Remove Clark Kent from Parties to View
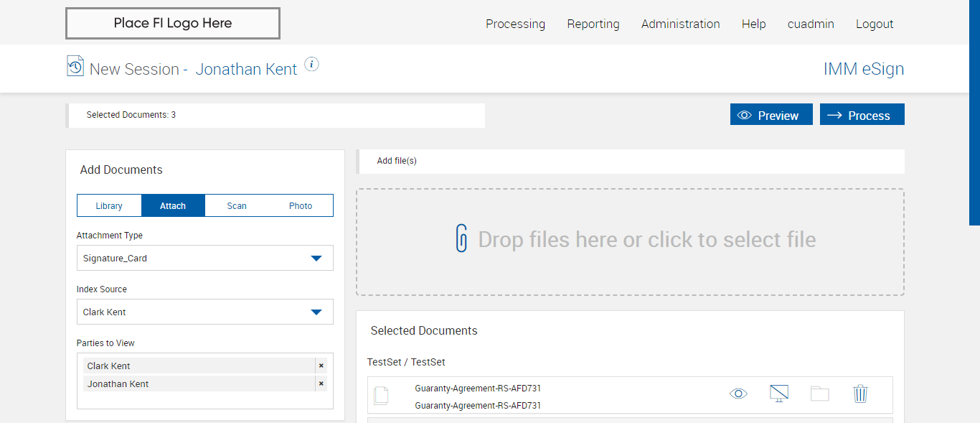 [x=321, y=366]
